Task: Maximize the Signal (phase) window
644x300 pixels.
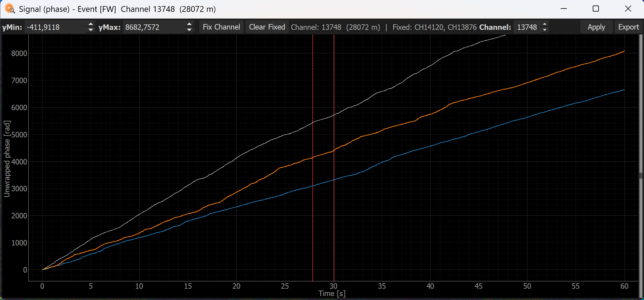Action: 596,9
